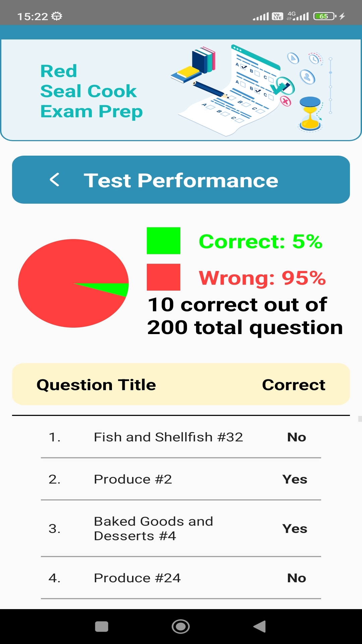The width and height of the screenshot is (362, 644).
Task: Tap the back arrow on Test Performance header
Action: coord(55,180)
